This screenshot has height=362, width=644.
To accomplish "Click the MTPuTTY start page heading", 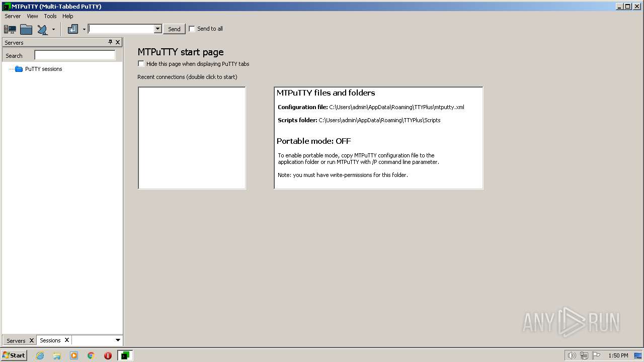I will 181,52.
